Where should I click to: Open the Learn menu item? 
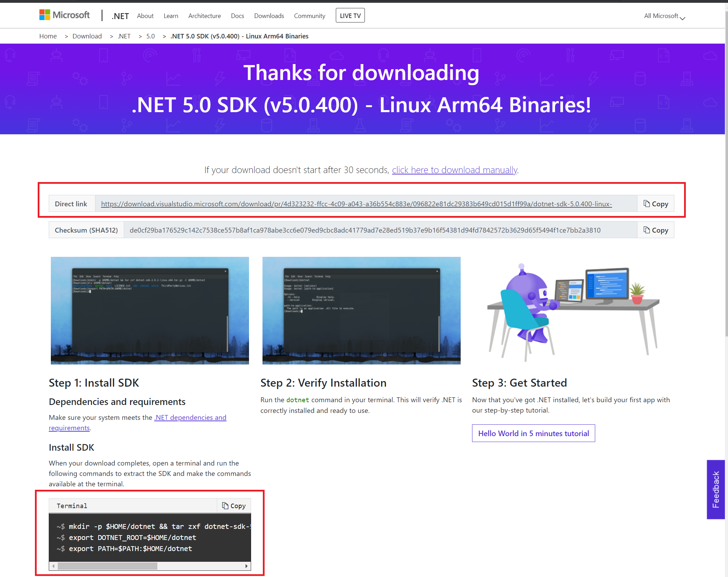coord(171,16)
